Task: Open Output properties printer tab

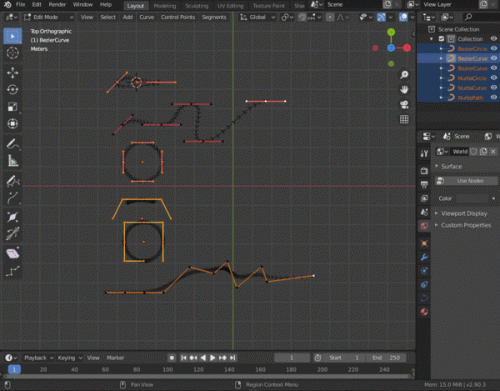Action: [424, 184]
